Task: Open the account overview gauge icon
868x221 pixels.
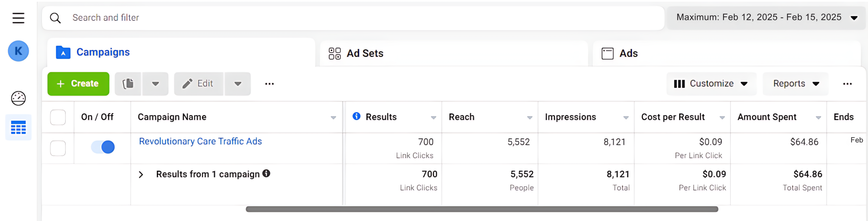Action: point(18,98)
